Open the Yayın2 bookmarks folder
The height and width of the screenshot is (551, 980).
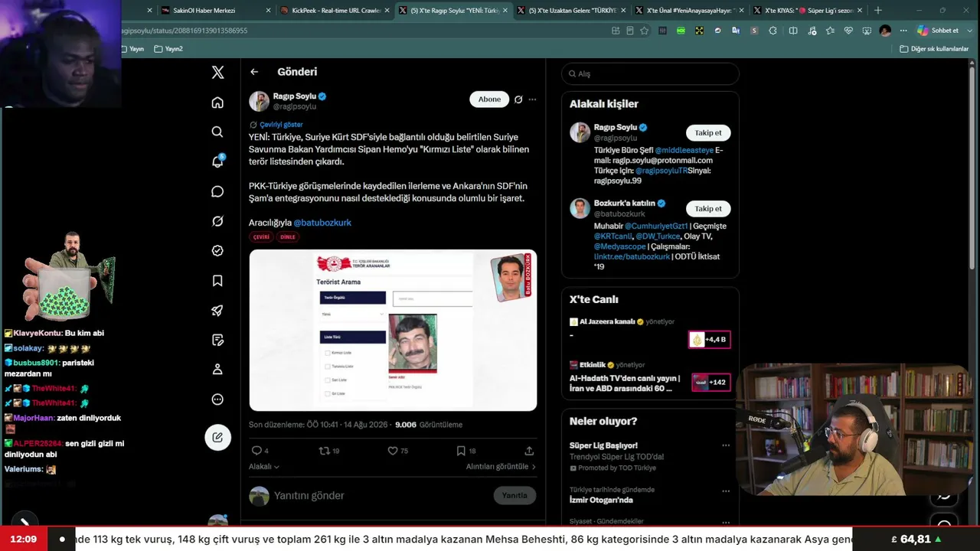(x=168, y=49)
